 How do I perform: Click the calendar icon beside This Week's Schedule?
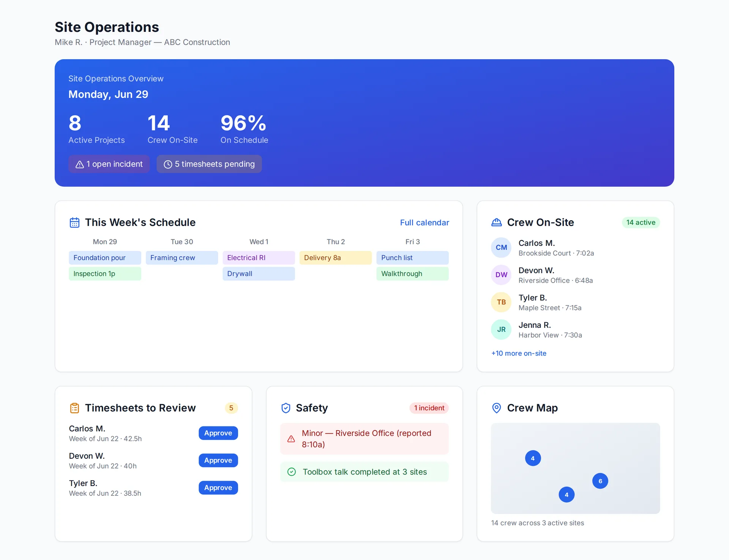coord(74,223)
